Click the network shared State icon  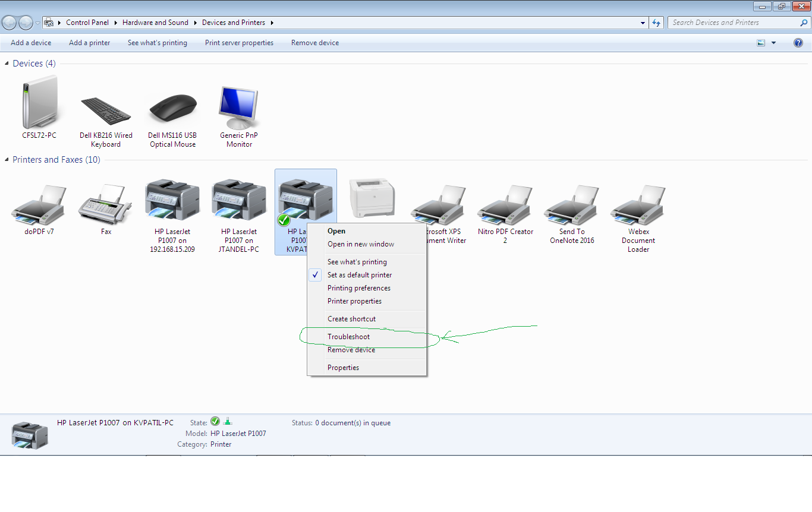point(228,422)
